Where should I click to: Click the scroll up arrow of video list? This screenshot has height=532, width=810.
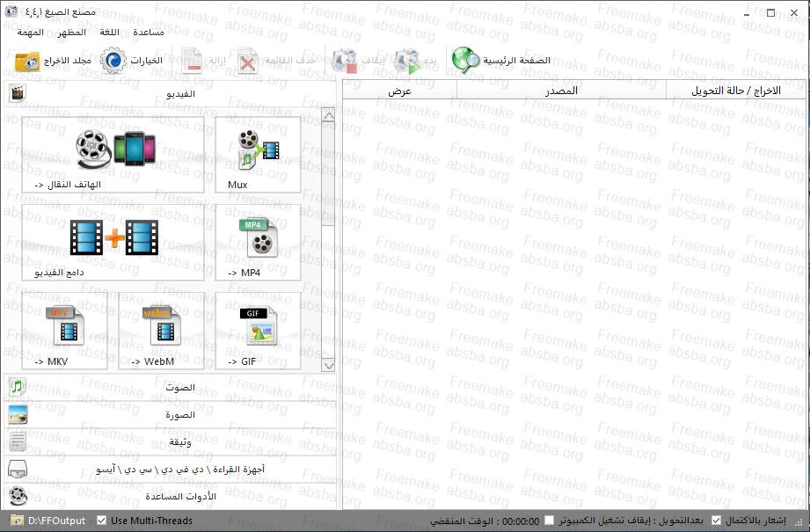[328, 115]
